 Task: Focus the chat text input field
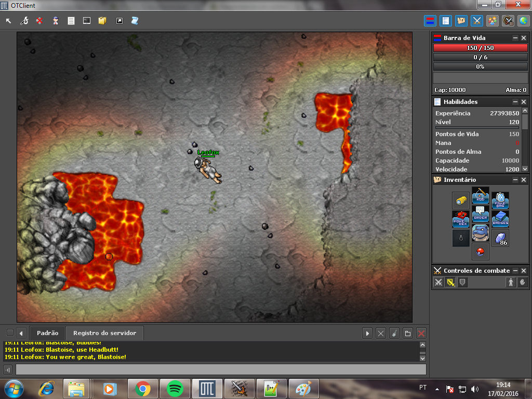pos(221,369)
